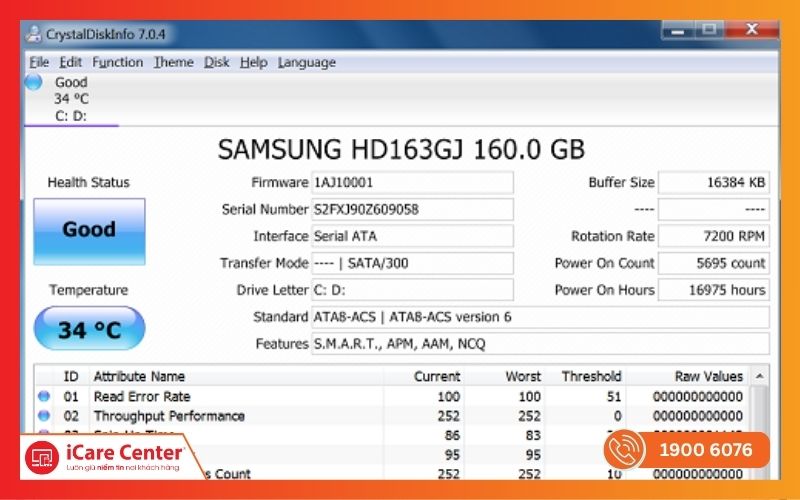Click the Threshold column header
The image size is (800, 500).
coord(585,377)
